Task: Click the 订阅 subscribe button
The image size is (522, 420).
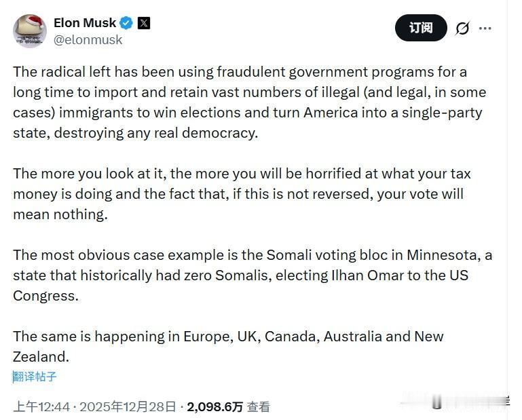Action: 421,28
